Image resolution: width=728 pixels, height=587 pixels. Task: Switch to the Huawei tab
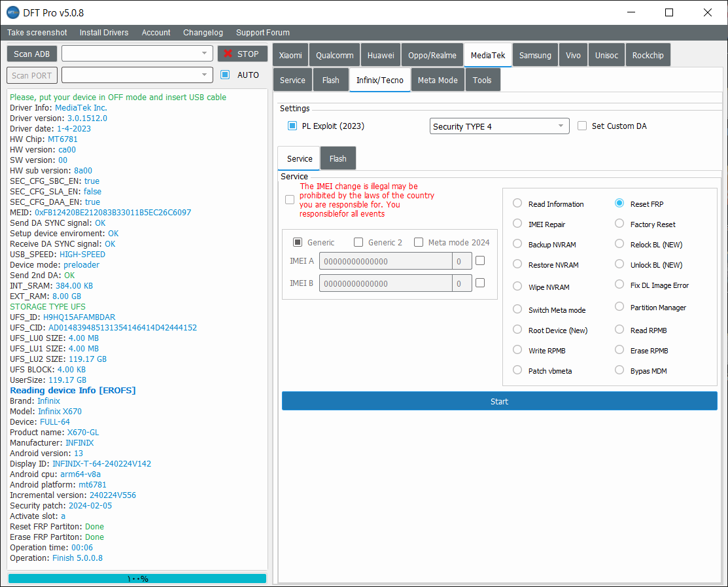click(x=381, y=55)
